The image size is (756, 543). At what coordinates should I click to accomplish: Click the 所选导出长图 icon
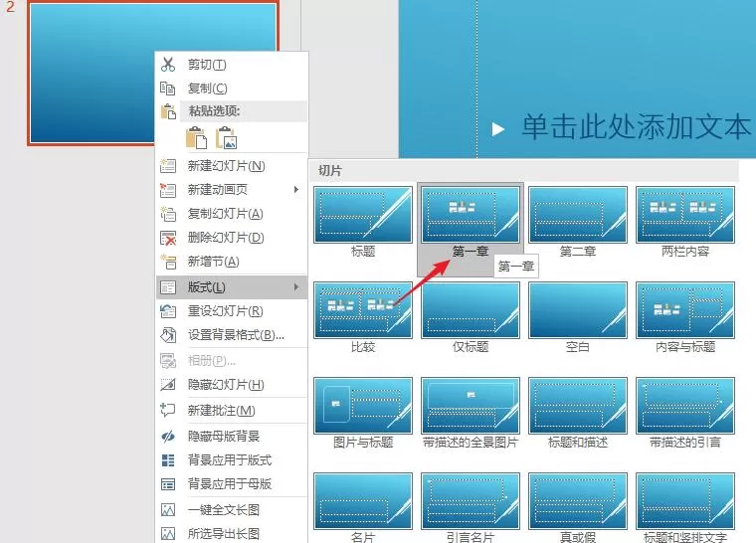[168, 534]
